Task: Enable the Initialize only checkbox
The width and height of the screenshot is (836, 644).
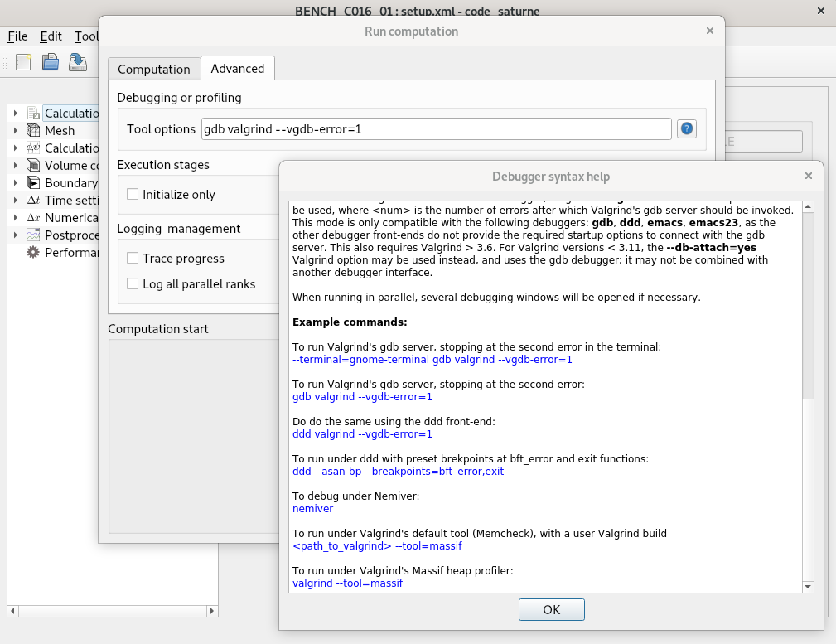Action: coord(132,193)
